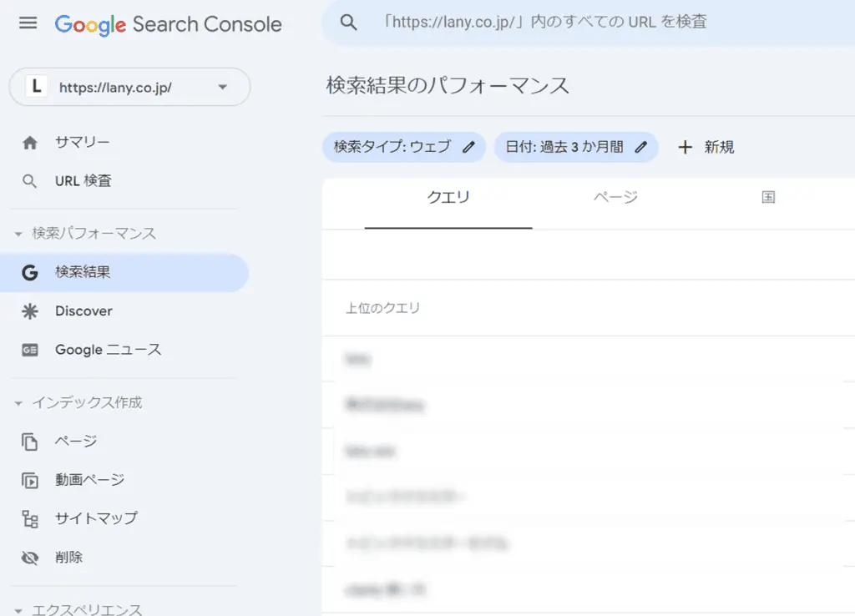Click the URL 検査 magnifier icon

[30, 181]
